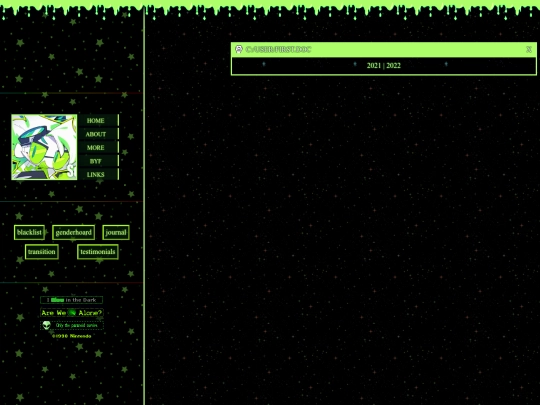Open the testimonials button
This screenshot has height=405, width=540.
pos(98,252)
